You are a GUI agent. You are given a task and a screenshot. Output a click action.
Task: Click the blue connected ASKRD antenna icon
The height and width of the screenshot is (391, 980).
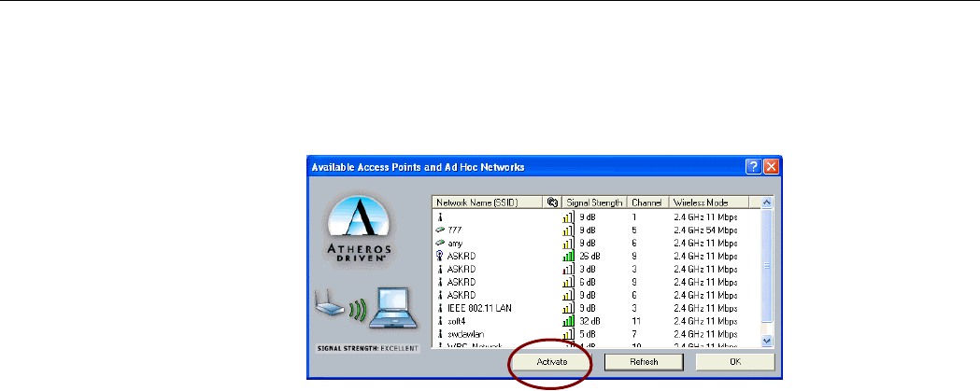[x=440, y=256]
